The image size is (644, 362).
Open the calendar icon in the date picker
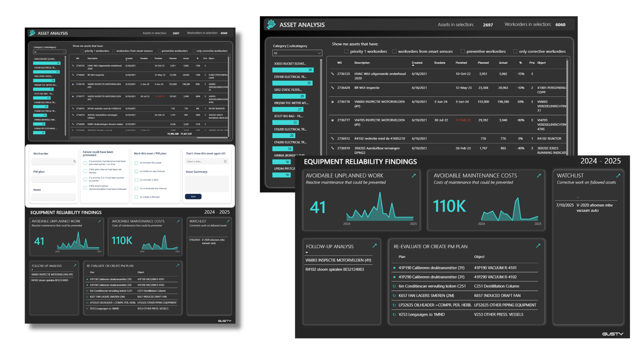click(x=225, y=162)
